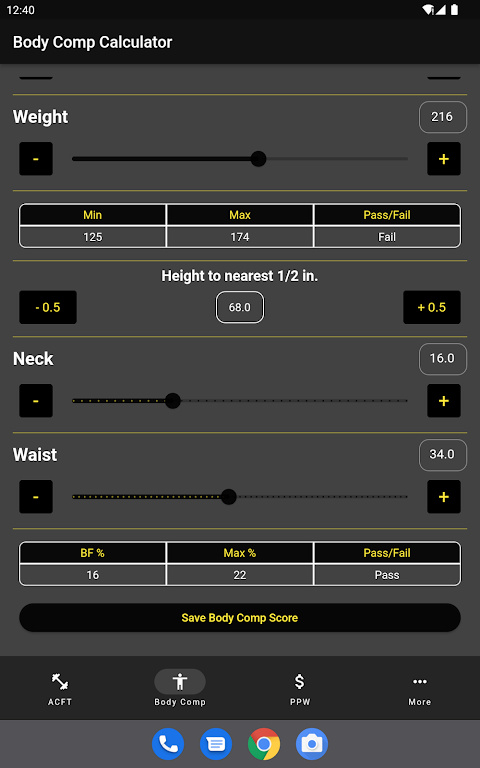Open the PPW dollar sign tab

click(x=300, y=688)
